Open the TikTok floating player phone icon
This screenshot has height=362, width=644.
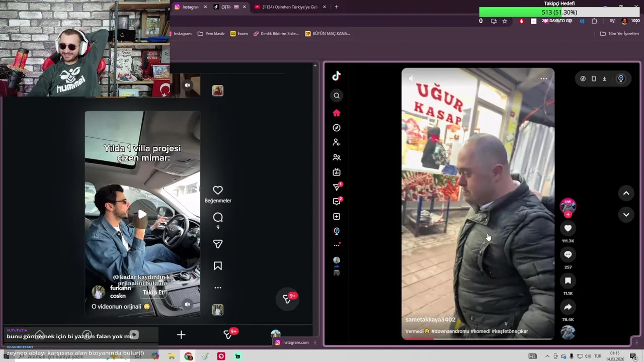click(x=594, y=78)
